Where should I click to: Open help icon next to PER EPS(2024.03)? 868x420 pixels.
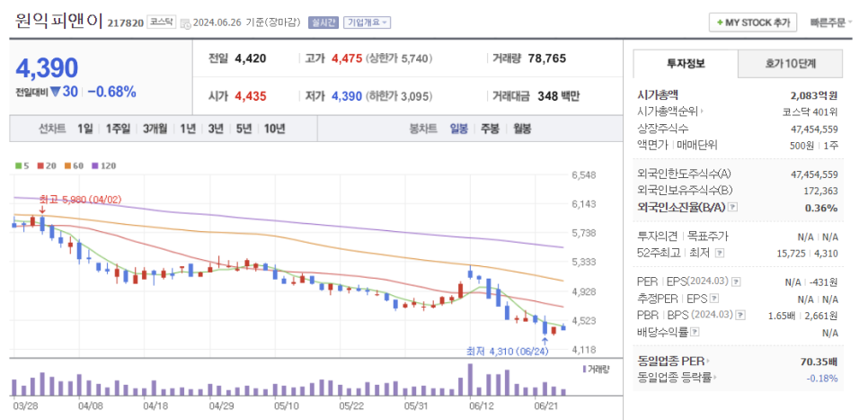pos(736,281)
